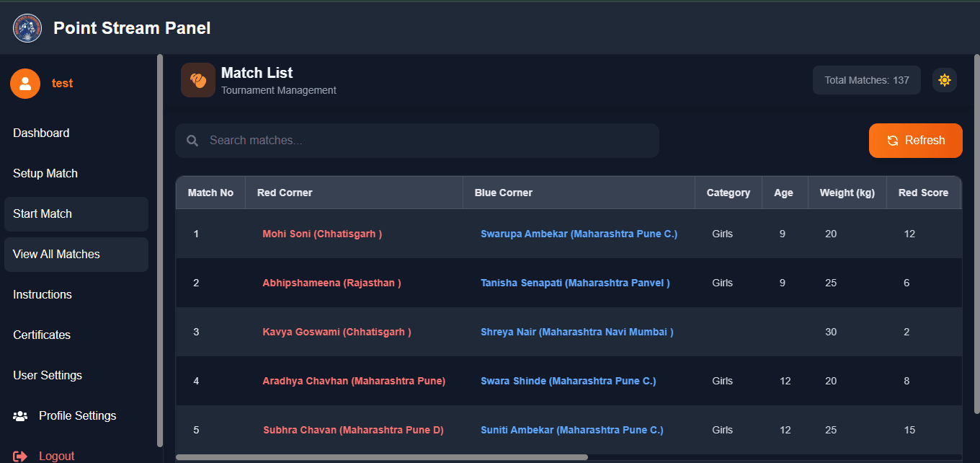Click Kavya Goswami (Chhatisgarh)

click(x=337, y=332)
